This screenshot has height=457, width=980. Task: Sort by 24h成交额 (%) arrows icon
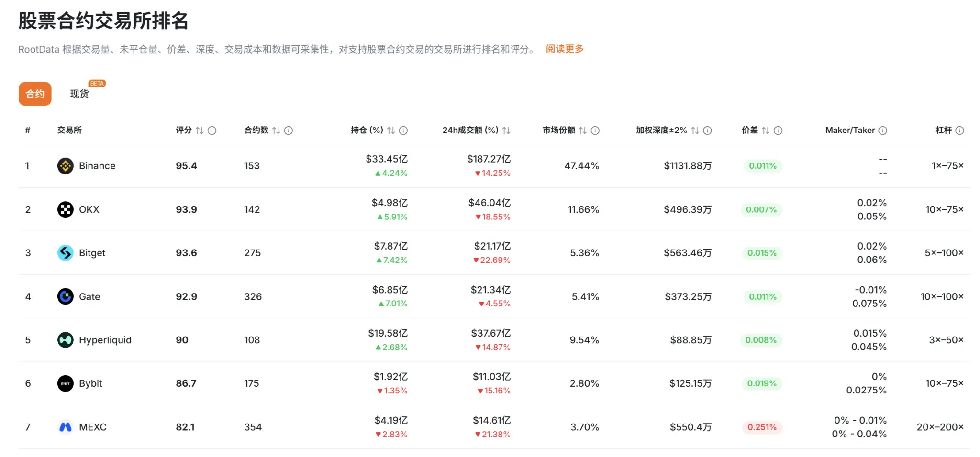click(x=506, y=131)
